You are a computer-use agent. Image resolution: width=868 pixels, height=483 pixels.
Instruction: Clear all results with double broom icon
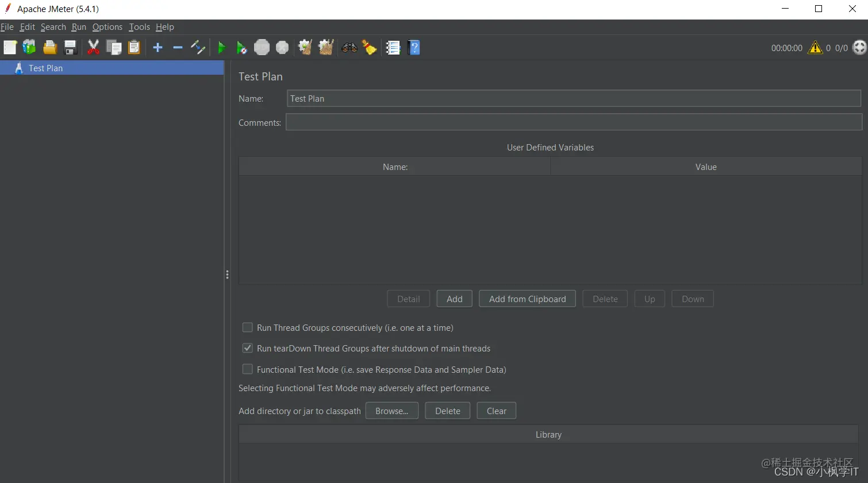326,48
